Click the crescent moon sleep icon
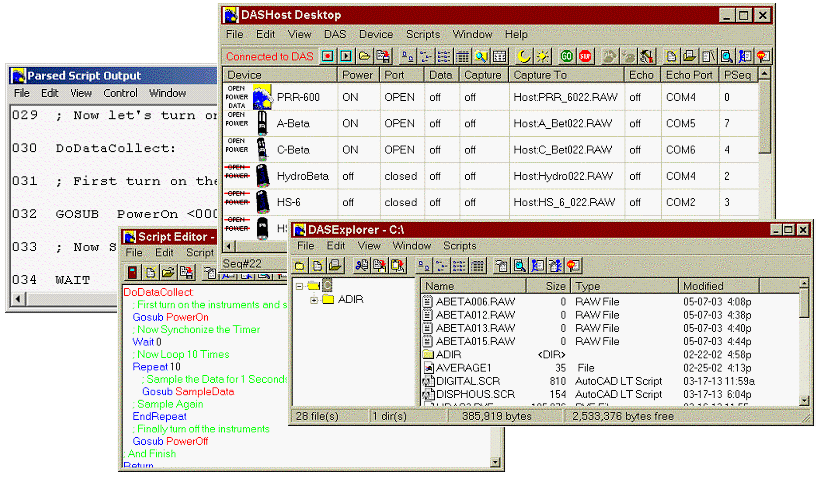 pyautogui.click(x=524, y=56)
